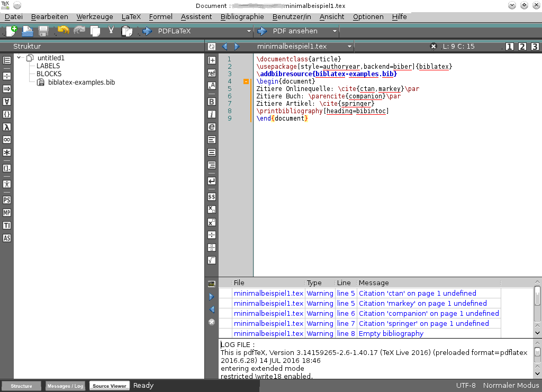The image size is (542, 392).
Task: Open the Hilfe menu
Action: [x=399, y=16]
